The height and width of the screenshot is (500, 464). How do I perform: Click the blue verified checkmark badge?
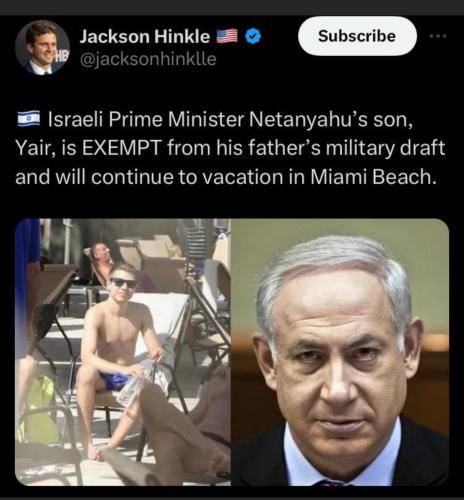[253, 36]
